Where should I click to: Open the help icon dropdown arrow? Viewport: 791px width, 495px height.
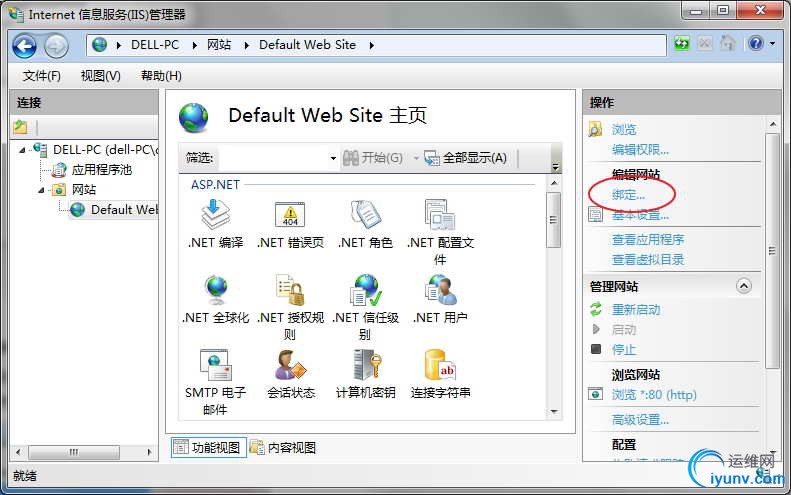pos(772,44)
